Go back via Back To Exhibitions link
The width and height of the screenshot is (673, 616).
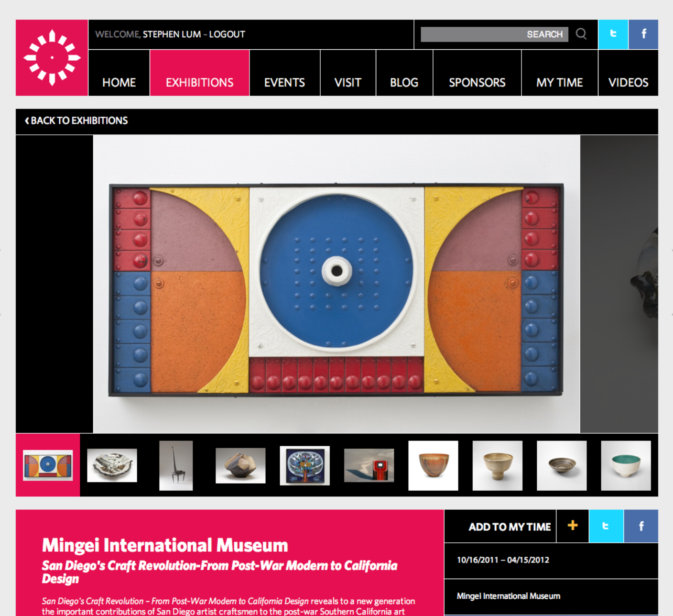pos(76,121)
